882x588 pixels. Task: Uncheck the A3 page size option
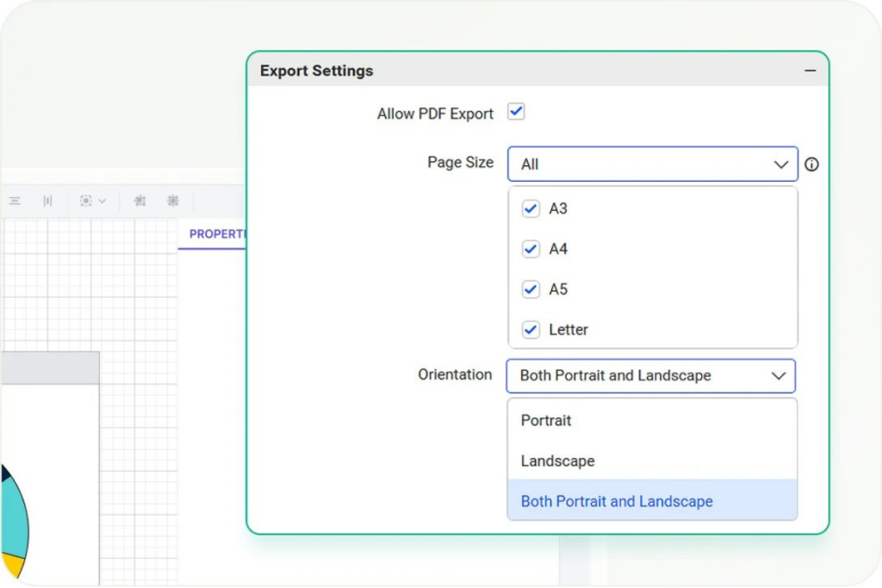(531, 209)
